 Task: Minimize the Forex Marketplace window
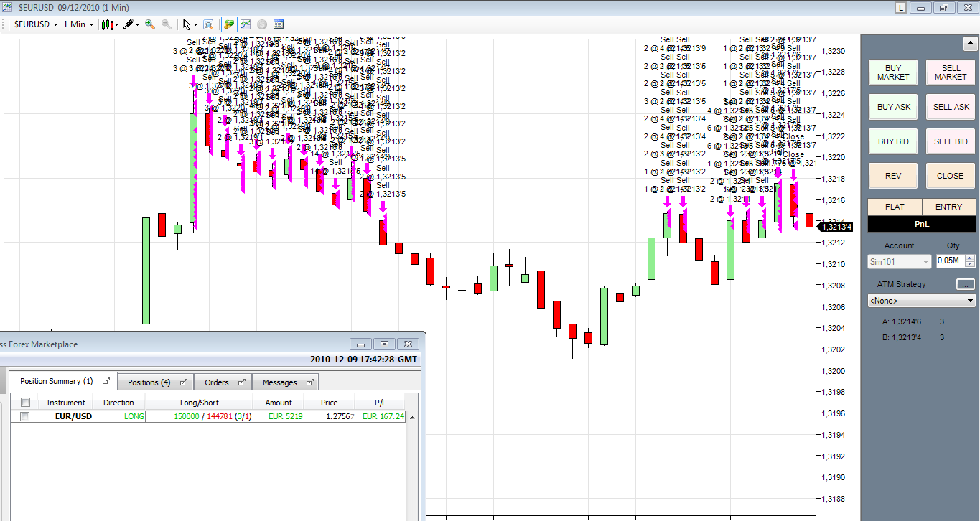(360, 344)
